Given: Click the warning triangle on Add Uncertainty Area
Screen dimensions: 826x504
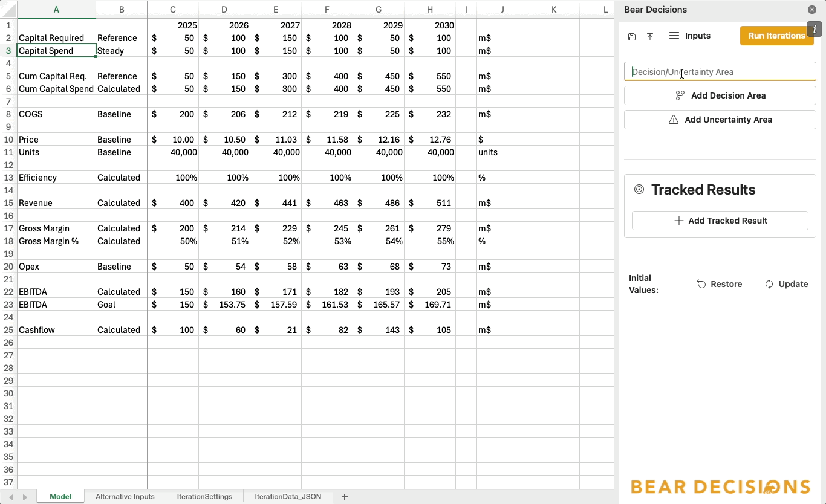Looking at the screenshot, I should click(674, 119).
